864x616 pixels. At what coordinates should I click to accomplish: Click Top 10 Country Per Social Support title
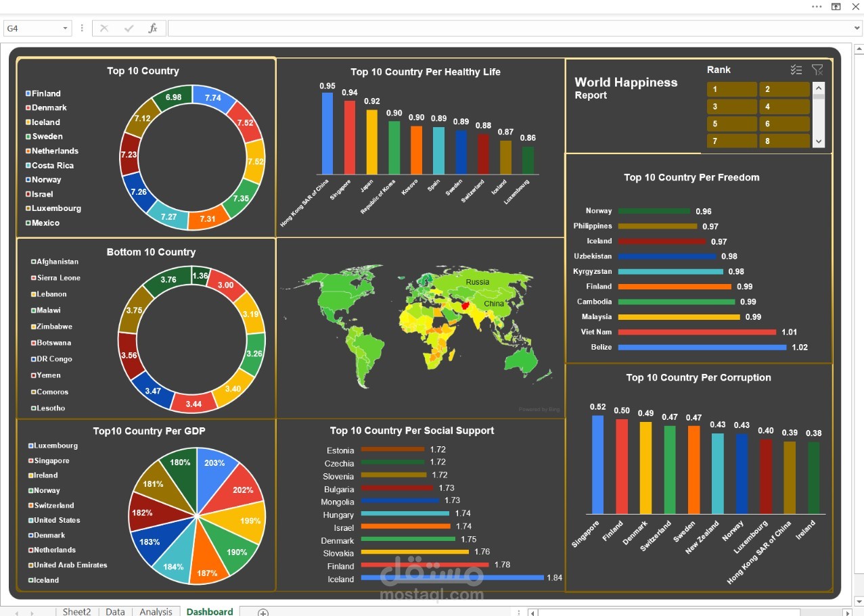[x=412, y=430]
